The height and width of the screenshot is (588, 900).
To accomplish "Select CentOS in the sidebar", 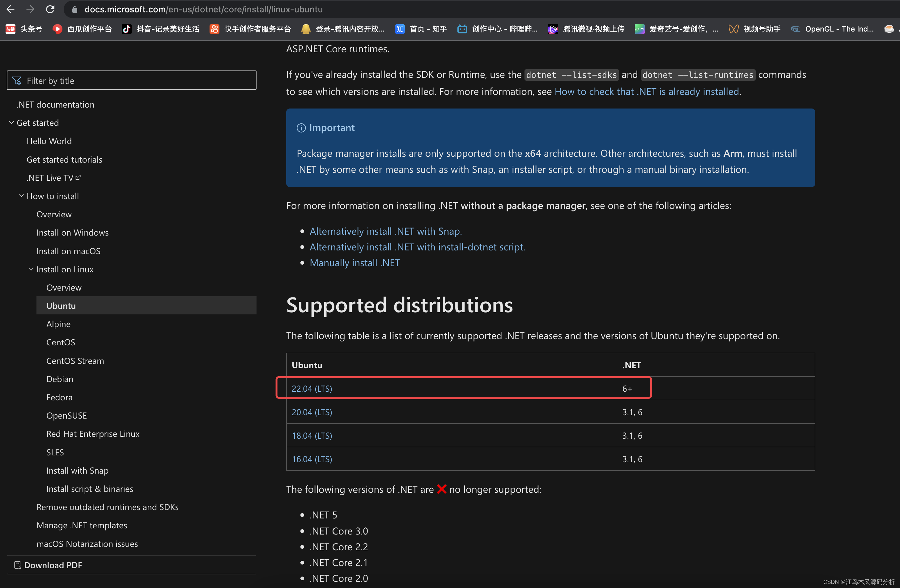I will [x=61, y=342].
